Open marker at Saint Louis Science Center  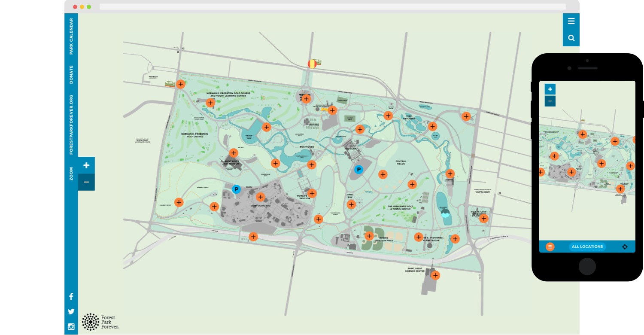[x=436, y=275]
